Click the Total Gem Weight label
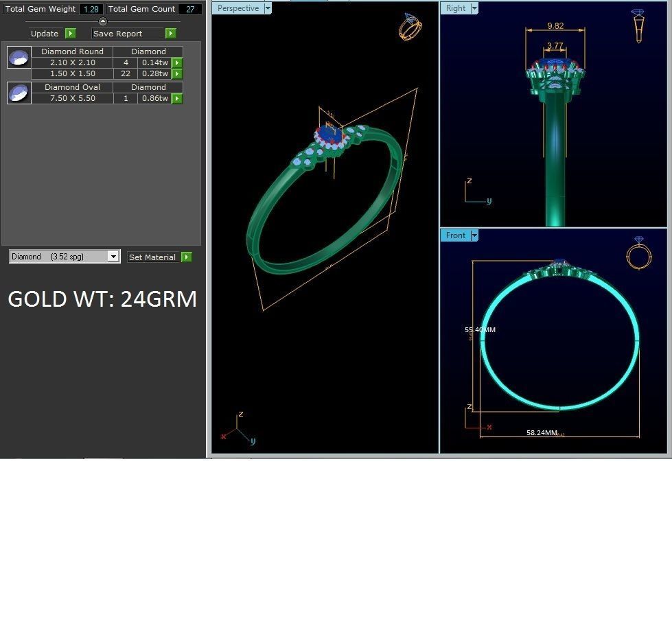This screenshot has width=672, height=630. pos(40,9)
